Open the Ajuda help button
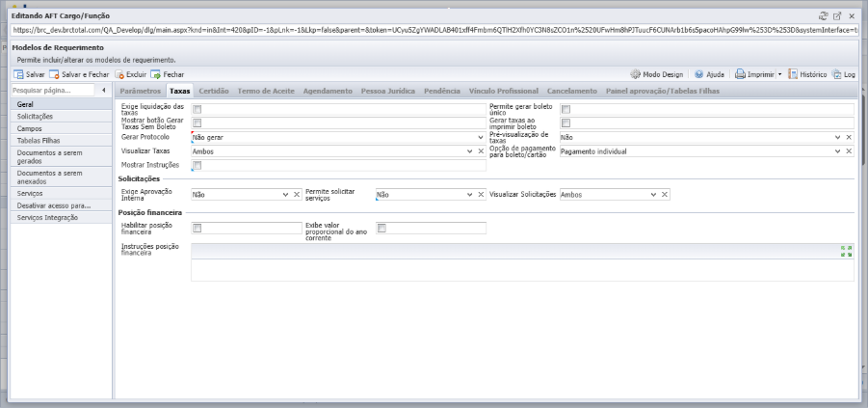 (x=709, y=74)
